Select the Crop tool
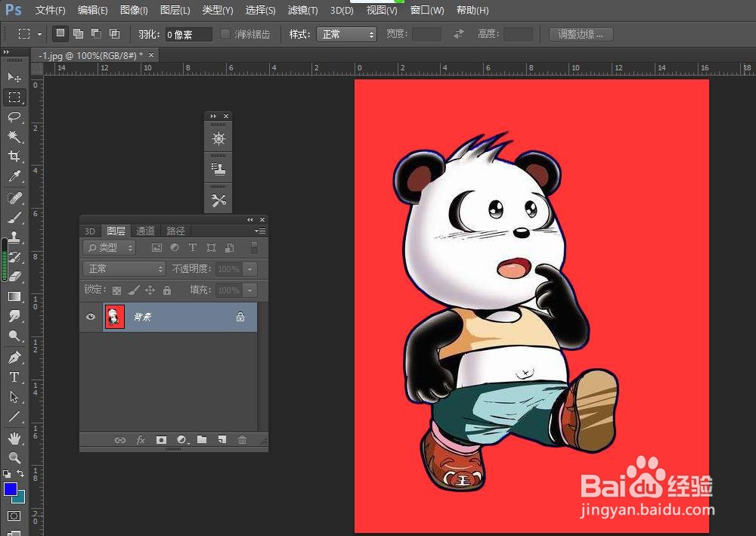756x536 pixels. (x=14, y=156)
